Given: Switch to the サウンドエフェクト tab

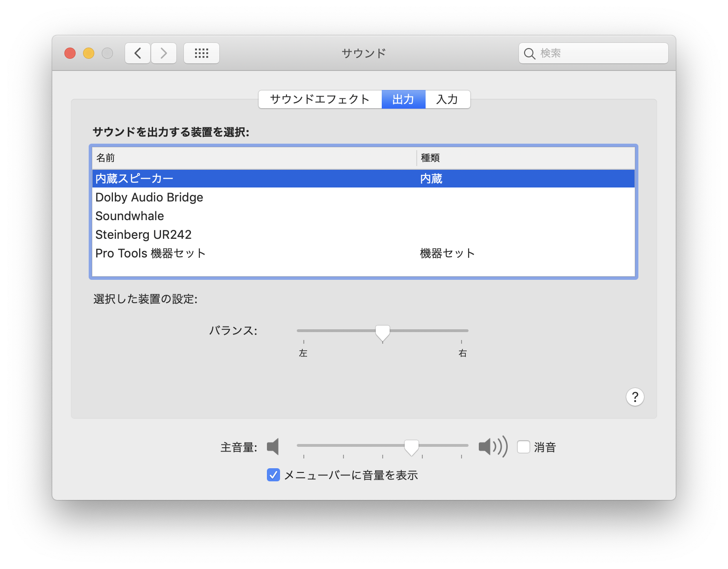Looking at the screenshot, I should [320, 99].
